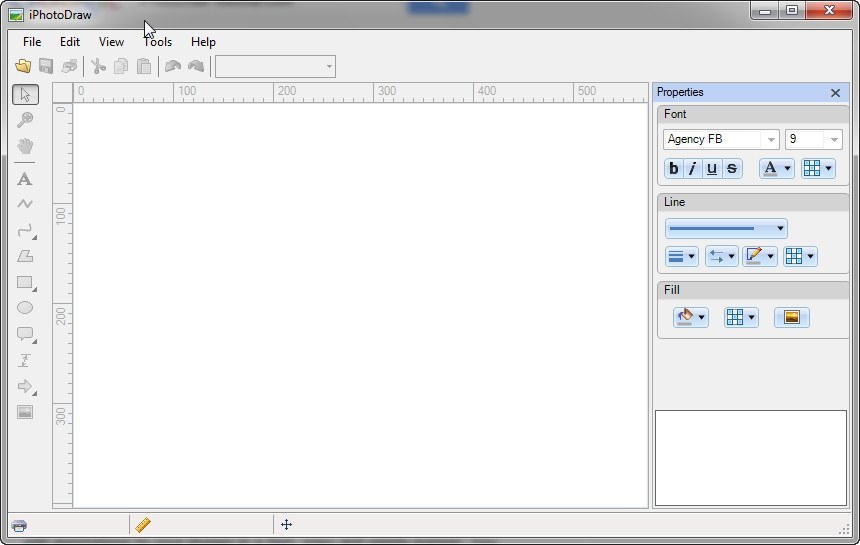Open the font pattern grid dropdown
Viewport: 860px width, 545px height.
[818, 168]
